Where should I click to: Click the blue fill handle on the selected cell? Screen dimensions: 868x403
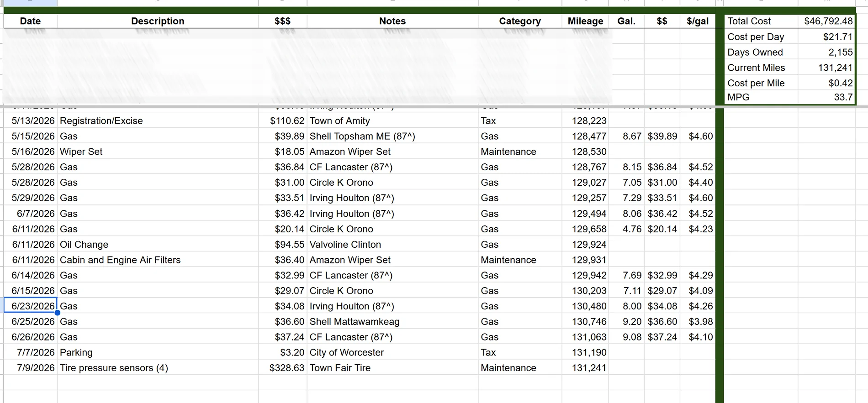coord(57,313)
